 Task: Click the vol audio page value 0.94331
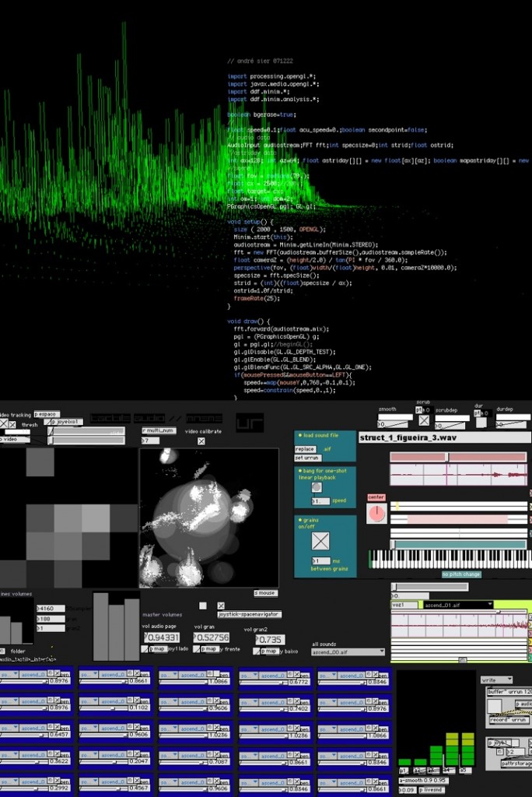[162, 637]
